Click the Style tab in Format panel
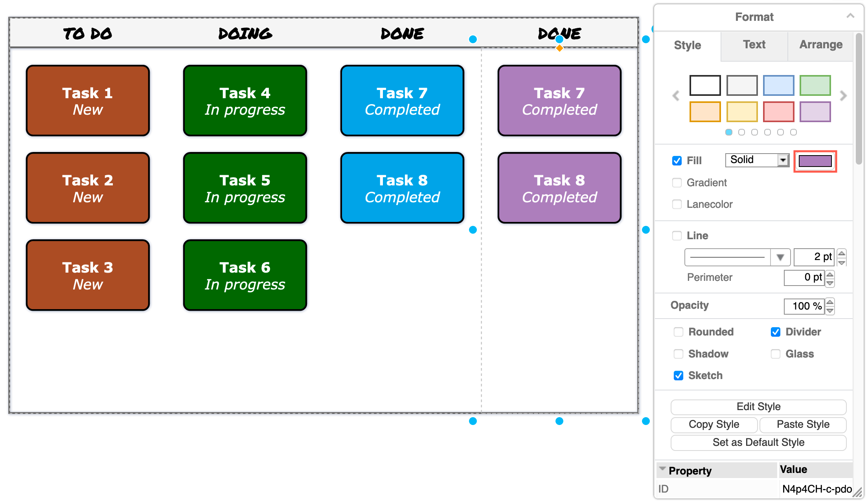Viewport: 868px width, 502px height. point(690,45)
